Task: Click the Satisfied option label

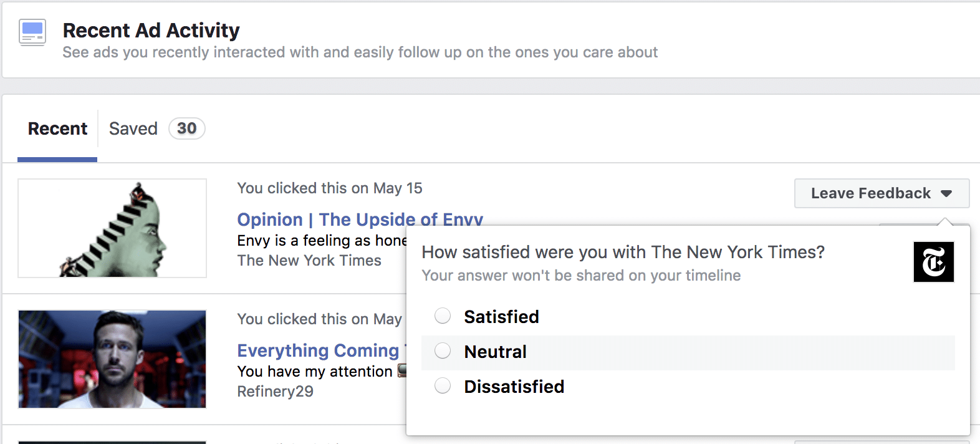Action: 501,317
